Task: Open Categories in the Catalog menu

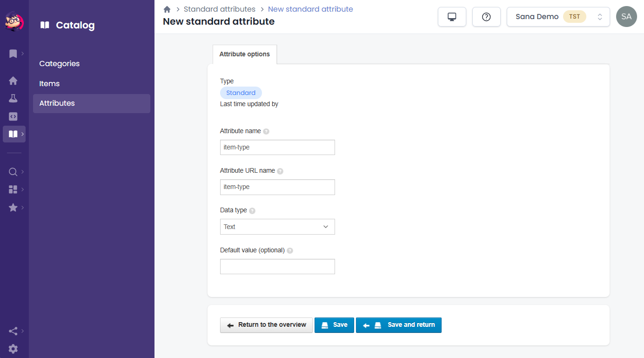Action: pos(60,64)
